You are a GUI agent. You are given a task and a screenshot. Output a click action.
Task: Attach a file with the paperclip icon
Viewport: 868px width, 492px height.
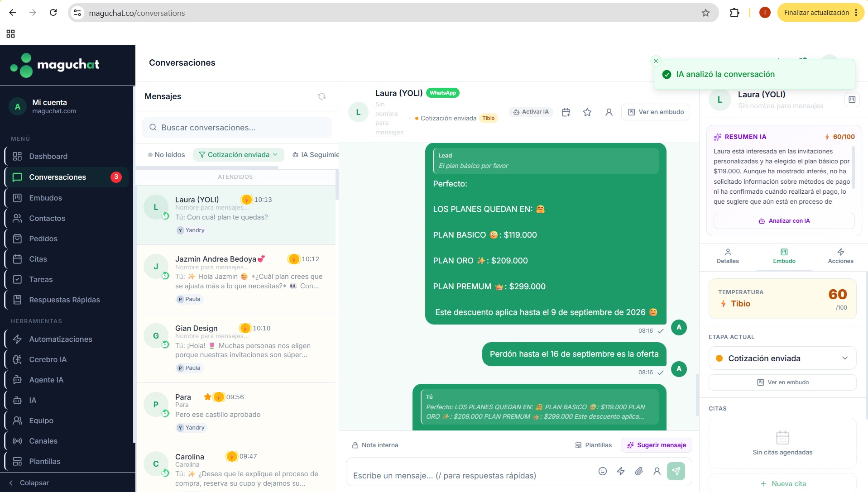click(639, 471)
